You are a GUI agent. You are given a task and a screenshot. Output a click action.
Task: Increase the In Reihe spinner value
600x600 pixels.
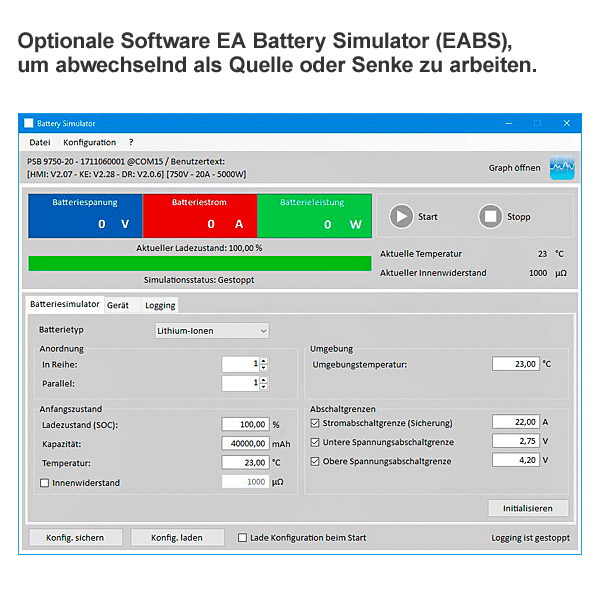(x=263, y=360)
